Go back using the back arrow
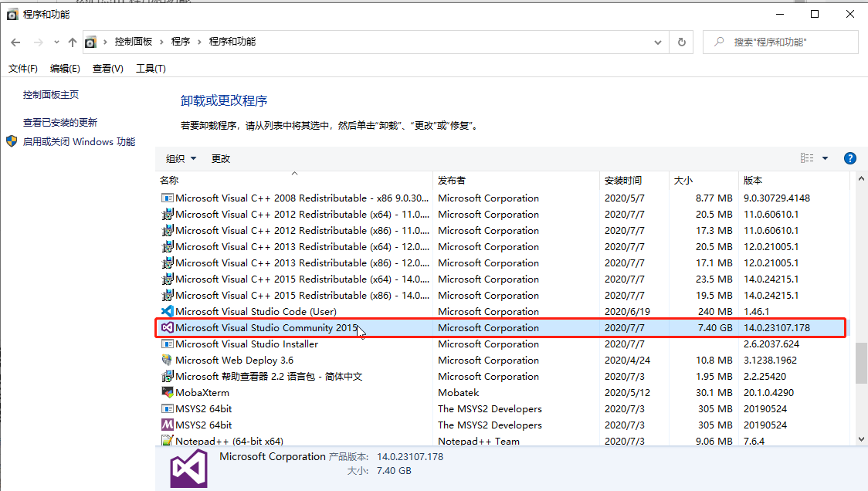The image size is (868, 491). coord(15,42)
